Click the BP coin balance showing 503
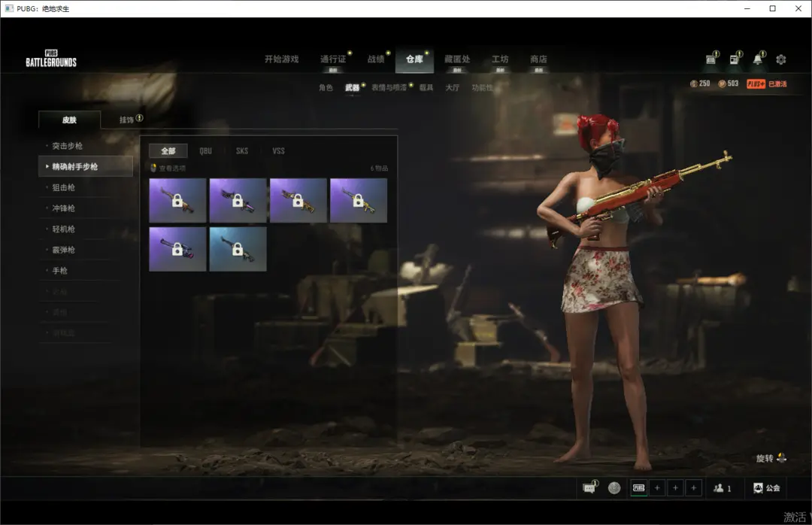The image size is (812, 525). click(x=728, y=83)
